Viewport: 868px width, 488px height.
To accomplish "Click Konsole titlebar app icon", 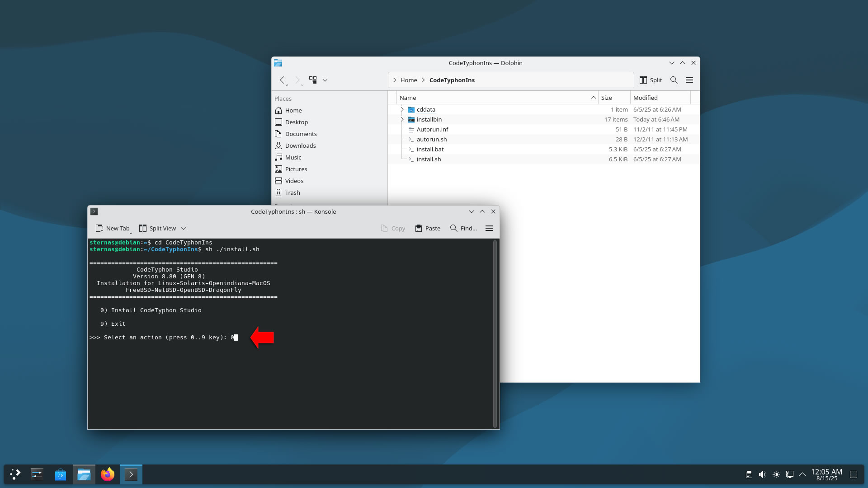I will pyautogui.click(x=94, y=211).
